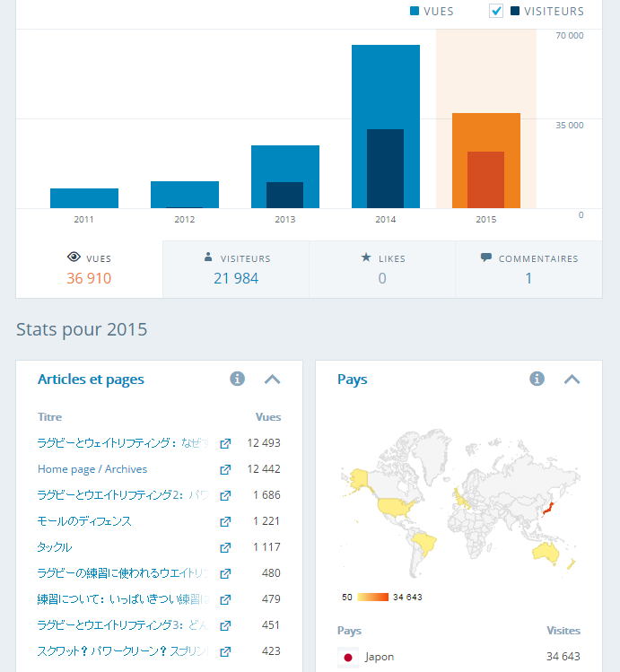Open external link for the 1 686 views article
The height and width of the screenshot is (672, 620).
coord(225,495)
